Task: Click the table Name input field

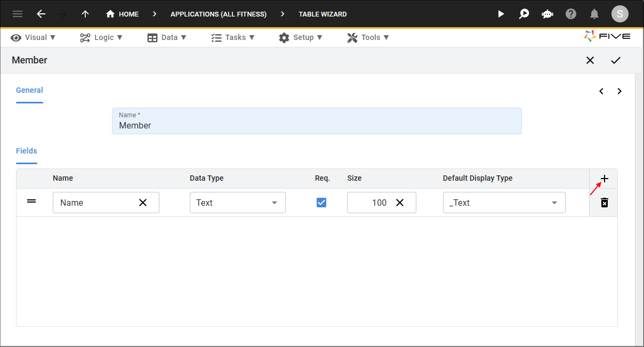Action: (x=317, y=121)
